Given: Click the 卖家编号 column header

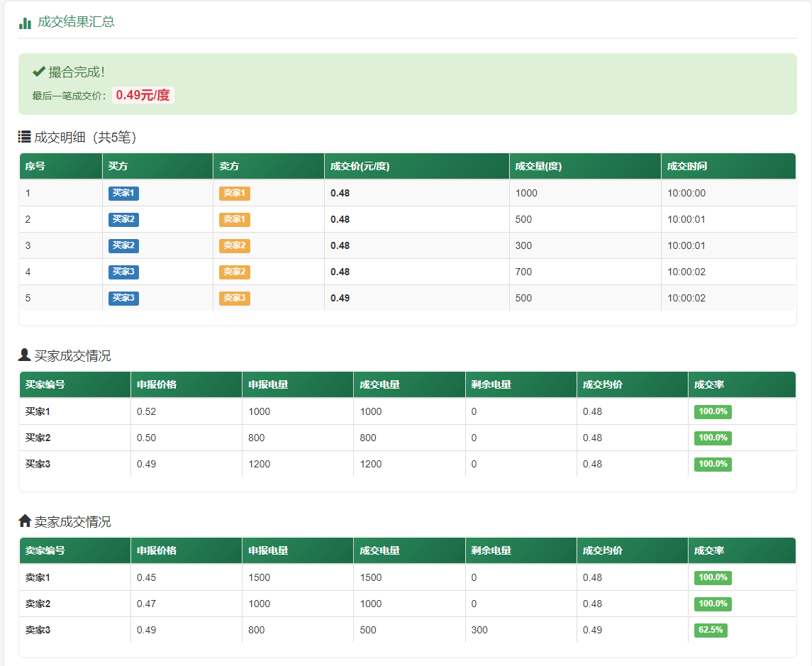Looking at the screenshot, I should (x=45, y=550).
